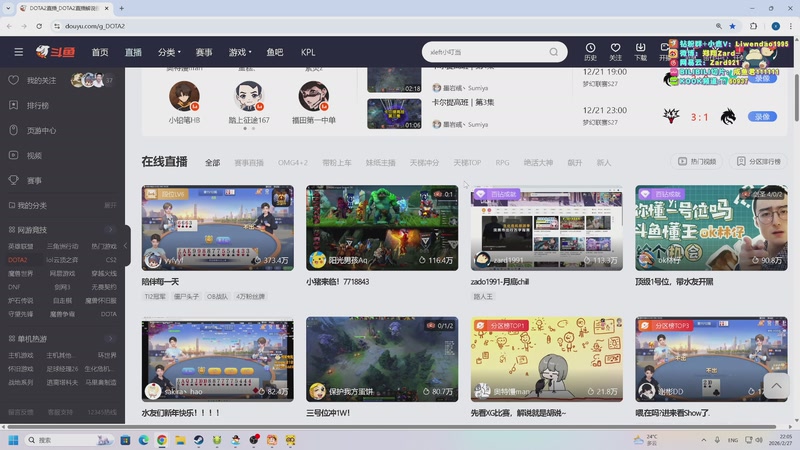Click the Douyu logo
The height and width of the screenshot is (450, 800).
55,52
